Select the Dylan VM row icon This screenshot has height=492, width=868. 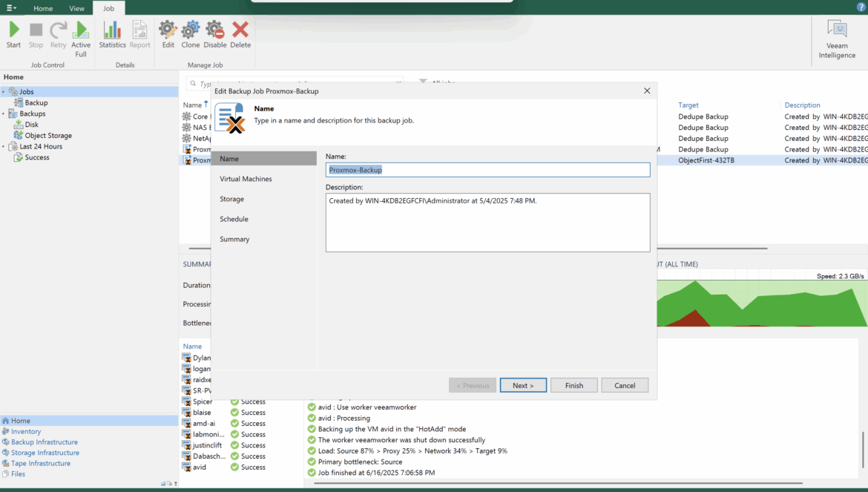click(186, 358)
